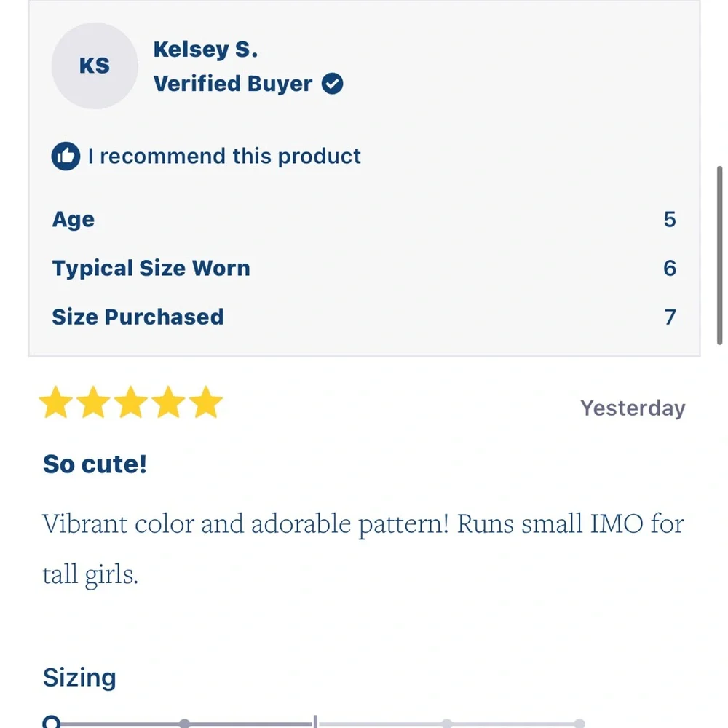Click the Verified Buyer label
728x728 pixels.
tap(233, 84)
